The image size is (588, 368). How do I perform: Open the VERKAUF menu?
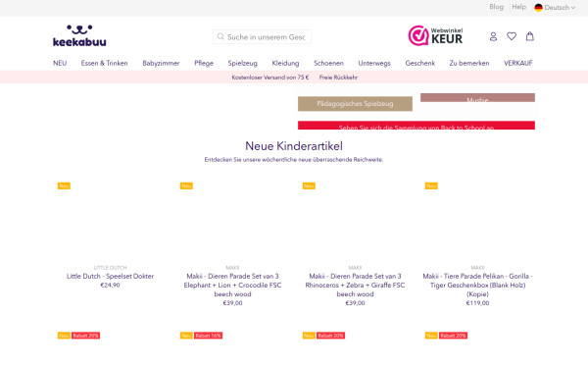(517, 63)
